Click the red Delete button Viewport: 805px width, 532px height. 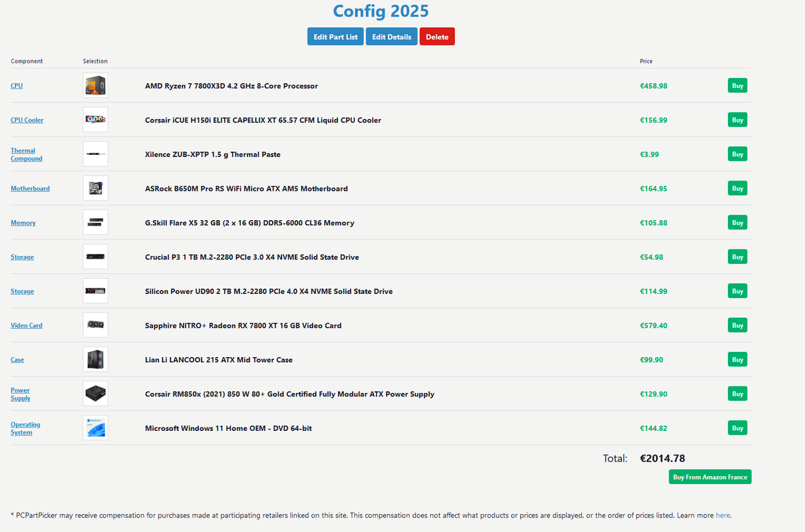437,37
